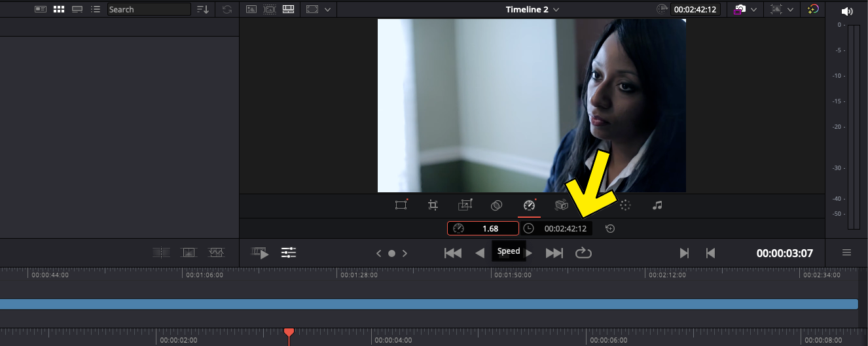Click the colorful magic effects icon
This screenshot has height=346, width=868.
coord(813,9)
